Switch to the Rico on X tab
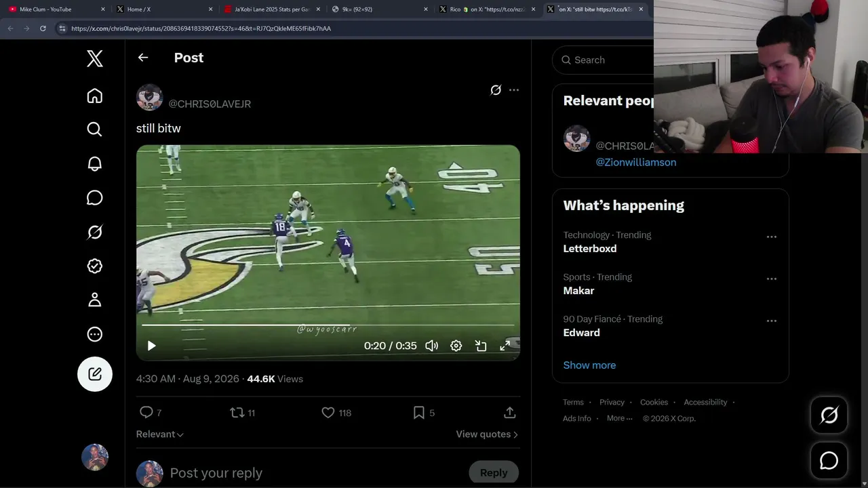 point(487,9)
